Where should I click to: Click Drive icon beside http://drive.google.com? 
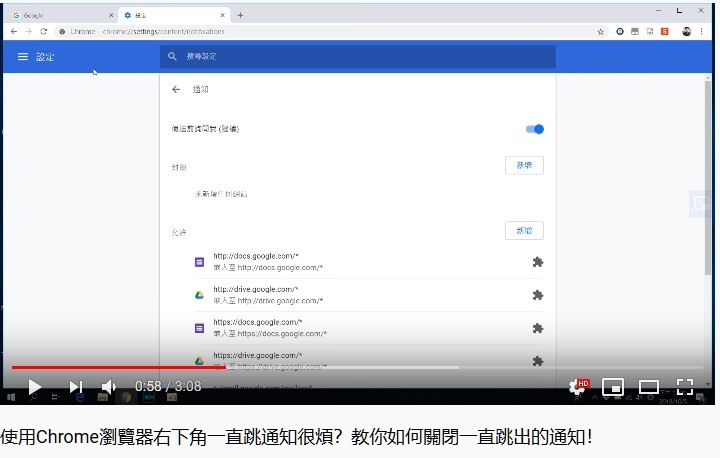[x=199, y=295]
